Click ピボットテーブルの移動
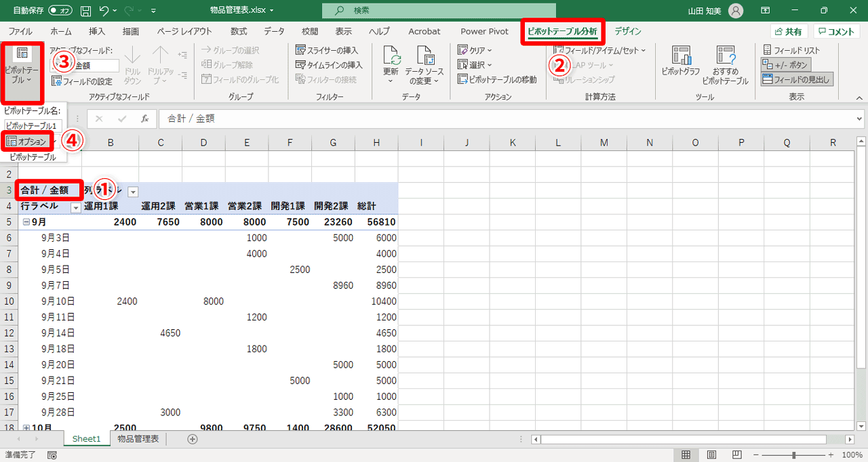868x462 pixels. tap(496, 80)
